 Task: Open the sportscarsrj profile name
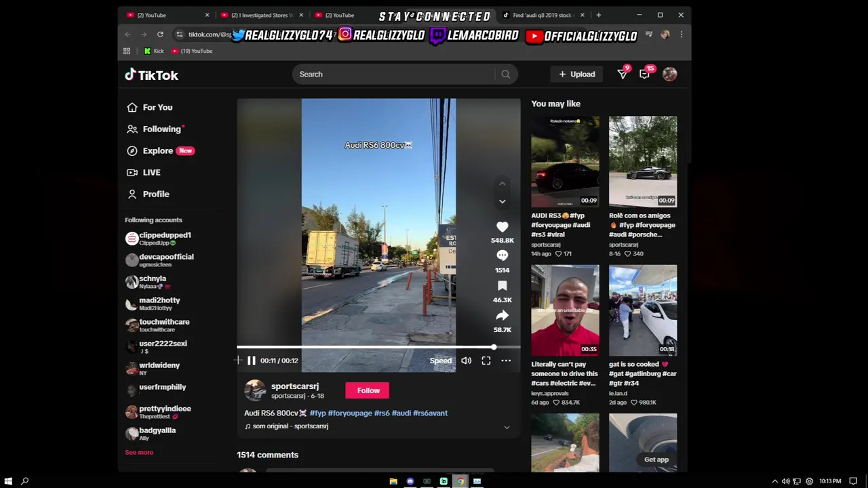295,386
